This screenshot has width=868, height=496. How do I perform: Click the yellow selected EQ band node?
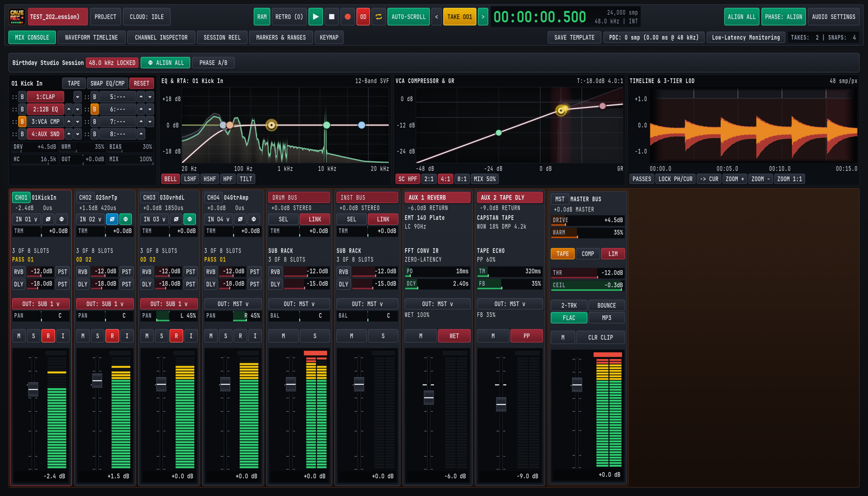pyautogui.click(x=271, y=125)
